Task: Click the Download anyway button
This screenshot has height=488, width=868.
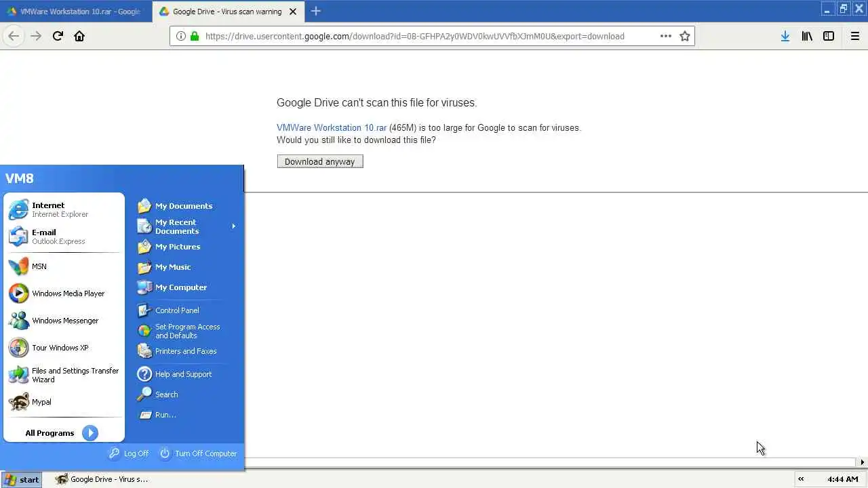Action: 320,161
